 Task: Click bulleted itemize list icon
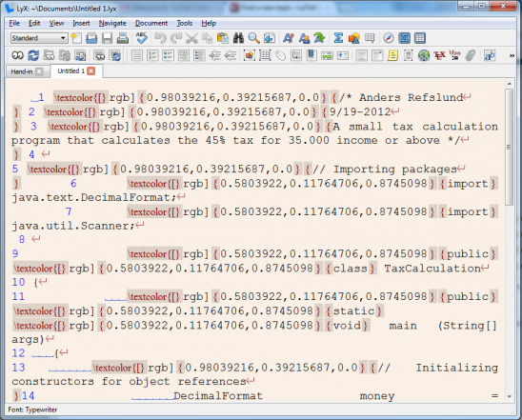coord(168,55)
